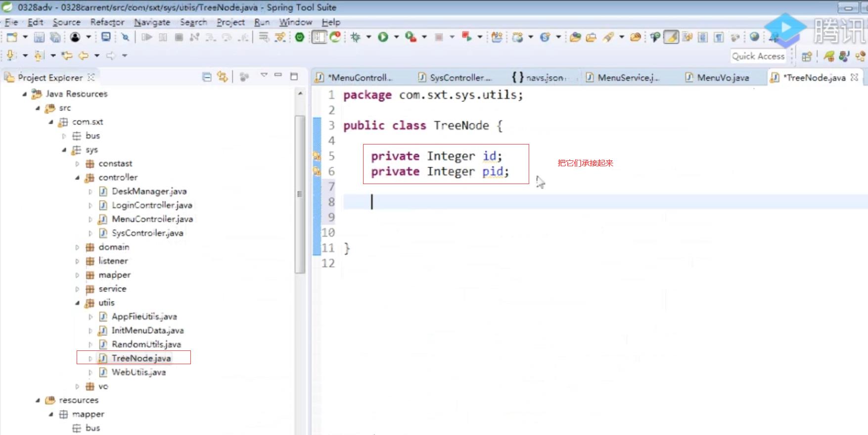Screen dimensions: 868x435
Task: Toggle Block Selection Mode icon
Action: (x=703, y=37)
